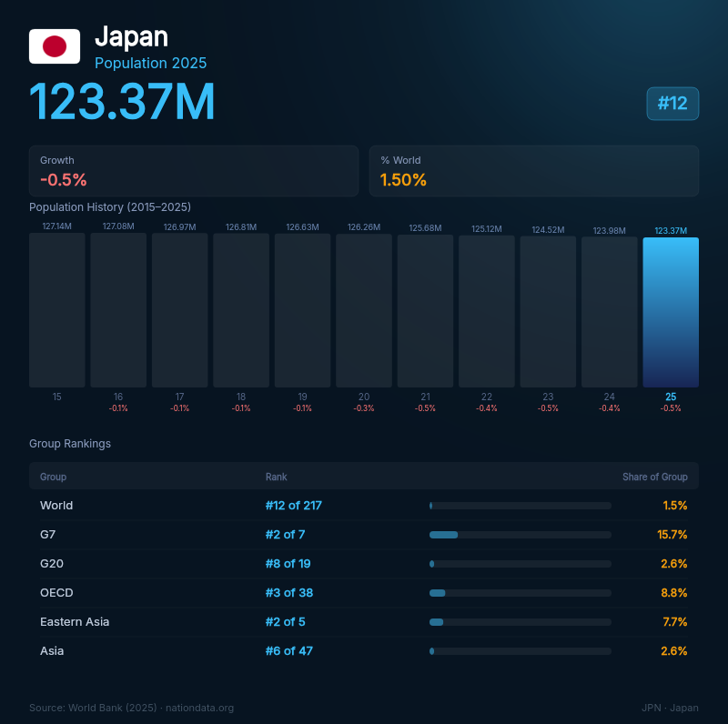Click the Rank column header

click(x=277, y=477)
